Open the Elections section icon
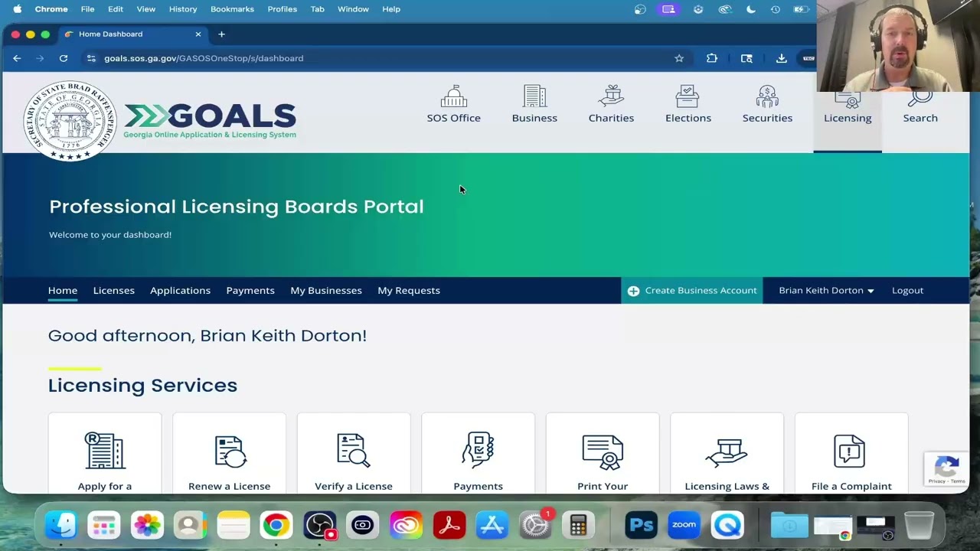Screen dimensions: 980x551 [688, 96]
